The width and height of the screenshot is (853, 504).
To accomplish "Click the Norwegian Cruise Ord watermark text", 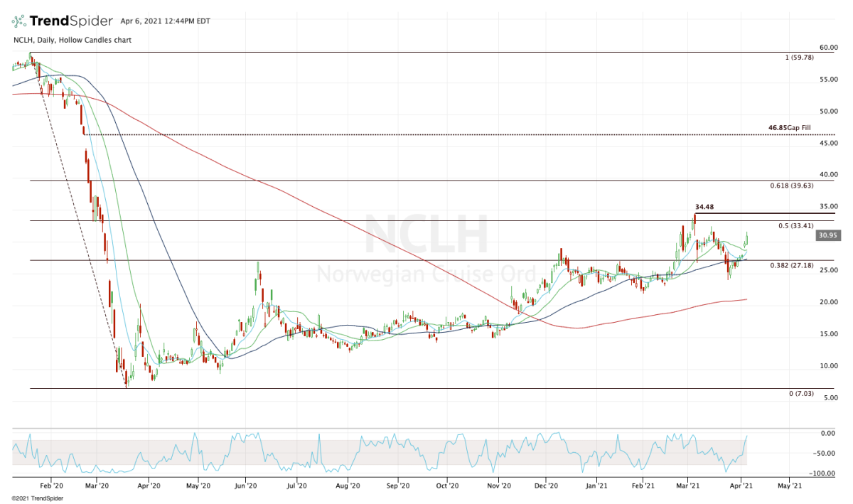I will [x=426, y=273].
